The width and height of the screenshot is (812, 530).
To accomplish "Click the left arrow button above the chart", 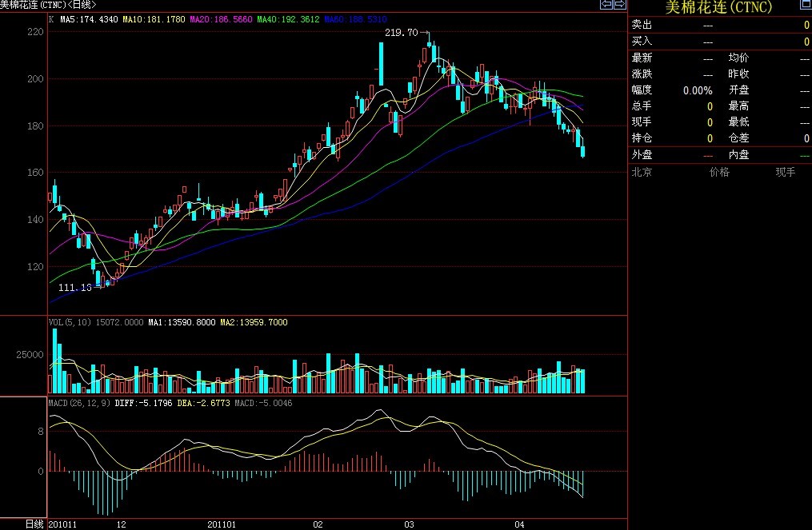I will point(606,5).
